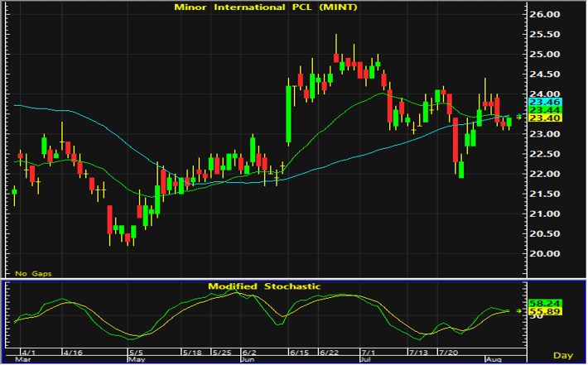Select the 5/25 date on the time axis
This screenshot has width=588, height=365.
pos(222,353)
